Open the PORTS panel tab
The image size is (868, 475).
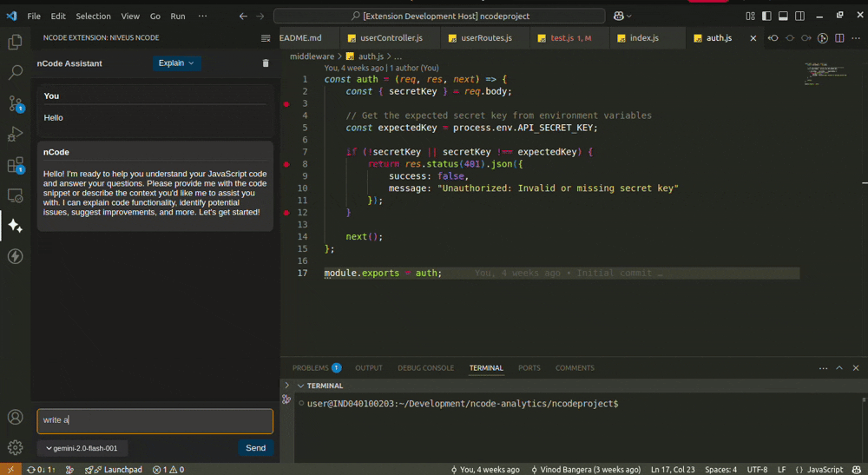tap(529, 368)
